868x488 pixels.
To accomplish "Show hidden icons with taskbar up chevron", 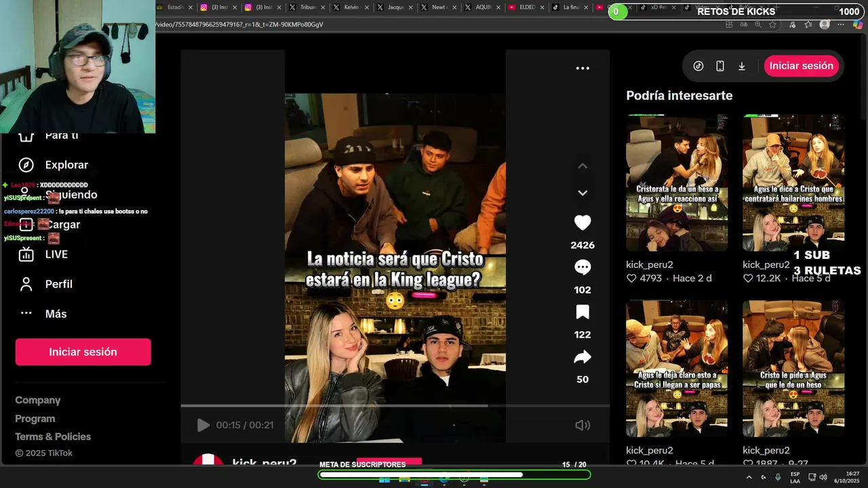I will 749,477.
